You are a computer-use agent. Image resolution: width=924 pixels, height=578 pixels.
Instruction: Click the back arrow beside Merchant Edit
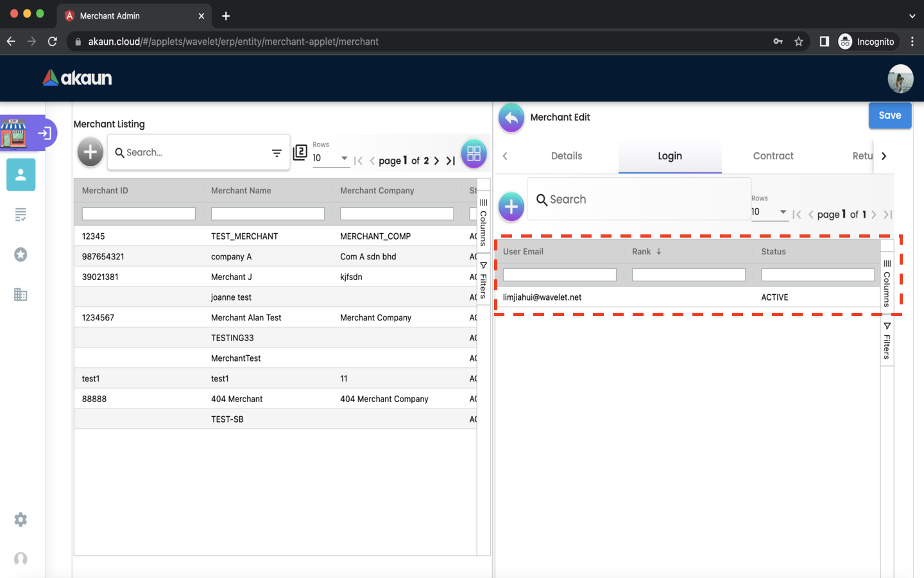[x=511, y=118]
